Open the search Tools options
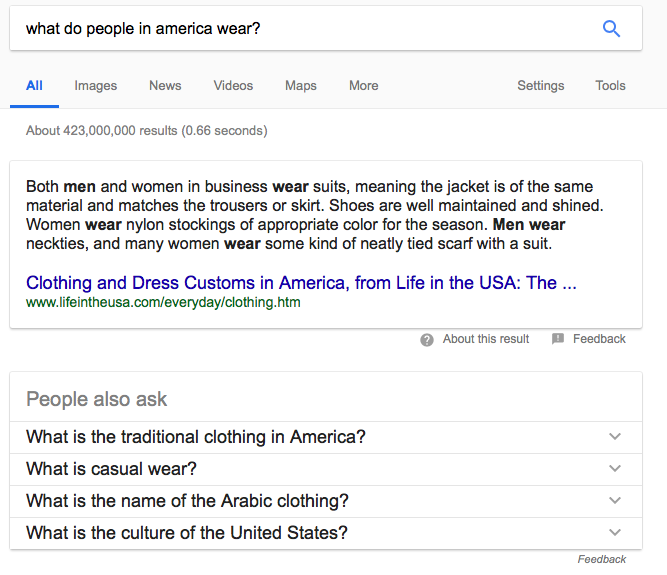Image resolution: width=667 pixels, height=575 pixels. point(610,86)
